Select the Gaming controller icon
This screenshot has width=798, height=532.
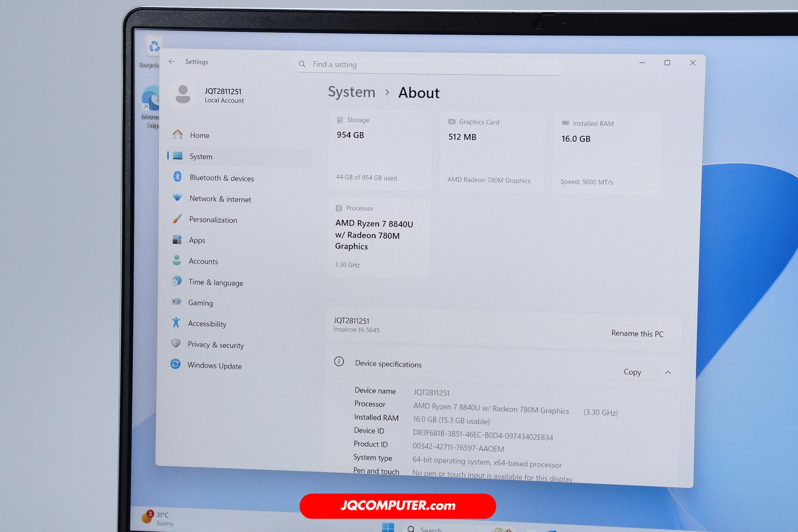pyautogui.click(x=176, y=302)
